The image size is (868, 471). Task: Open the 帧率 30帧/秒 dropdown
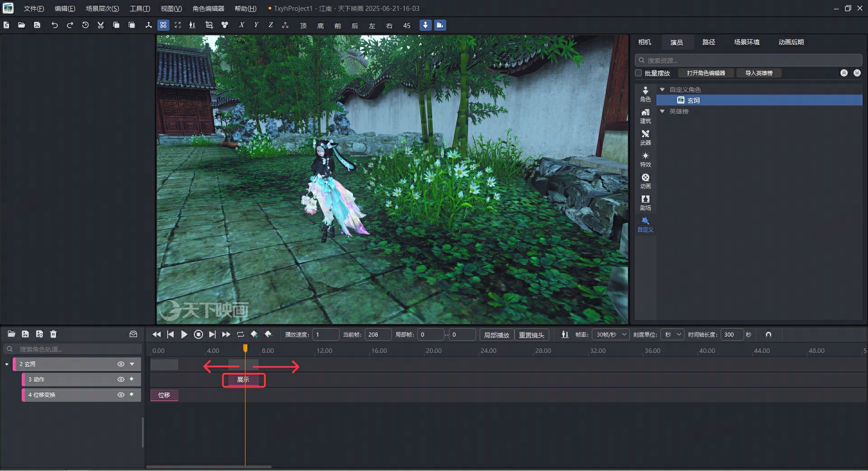tap(610, 334)
